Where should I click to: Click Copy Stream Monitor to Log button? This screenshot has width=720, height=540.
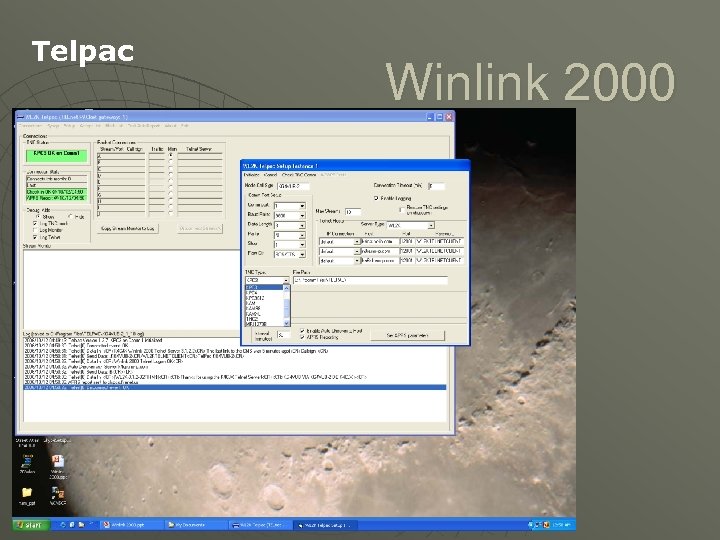[128, 228]
